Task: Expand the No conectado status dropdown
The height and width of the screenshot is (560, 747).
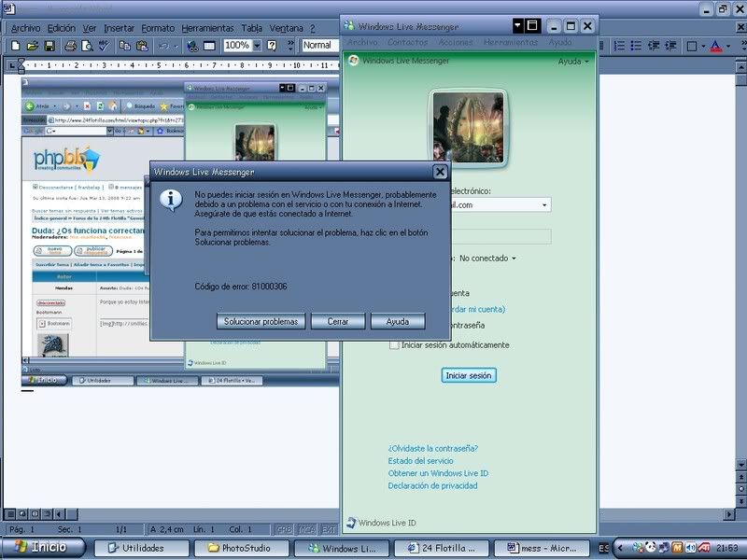Action: point(513,259)
